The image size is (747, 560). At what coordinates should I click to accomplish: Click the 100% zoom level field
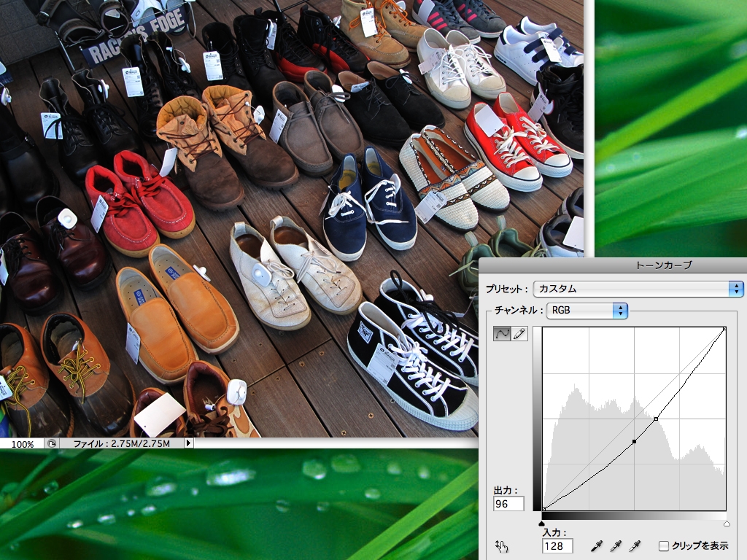[23, 443]
